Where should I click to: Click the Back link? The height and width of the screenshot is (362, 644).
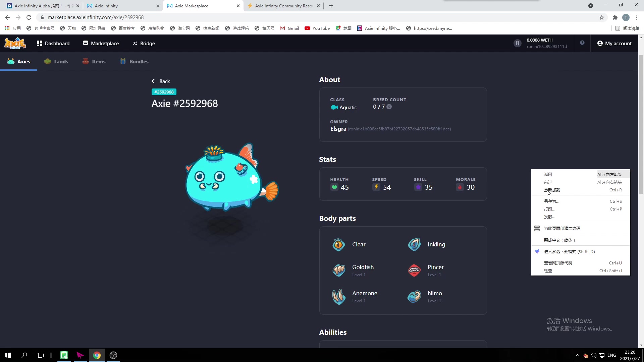click(x=161, y=81)
